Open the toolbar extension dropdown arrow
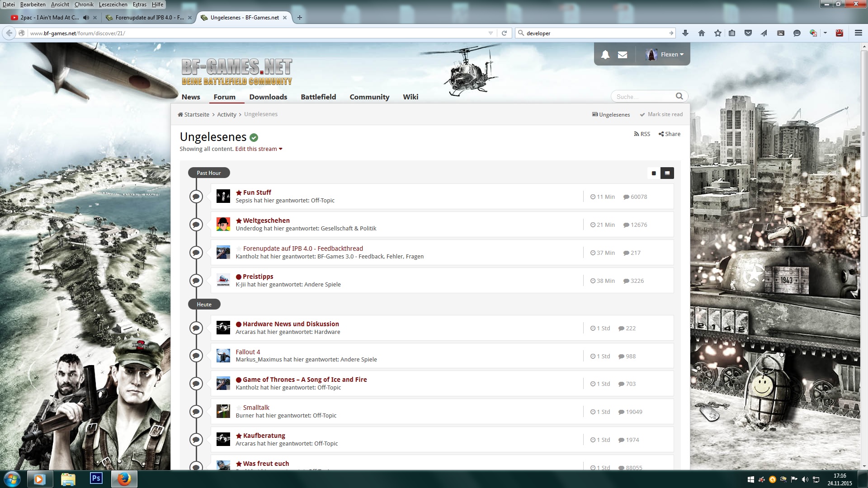Screen dimensions: 868x488 pos(825,33)
